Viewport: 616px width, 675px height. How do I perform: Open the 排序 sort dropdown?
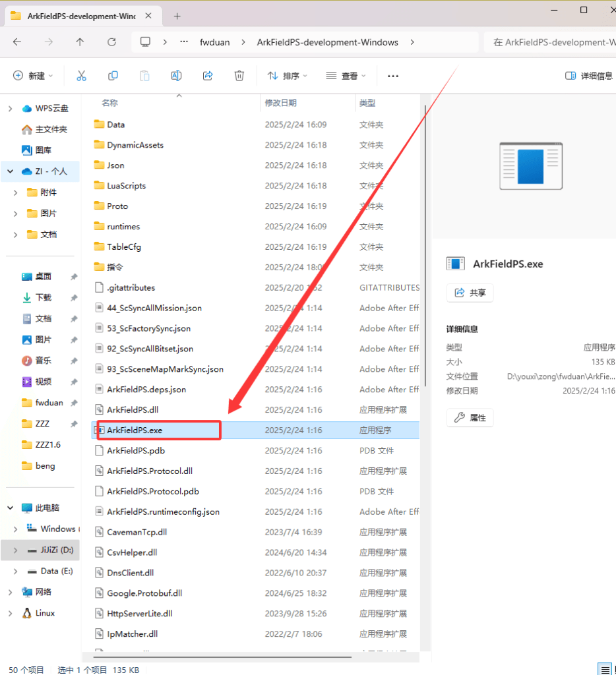point(288,76)
